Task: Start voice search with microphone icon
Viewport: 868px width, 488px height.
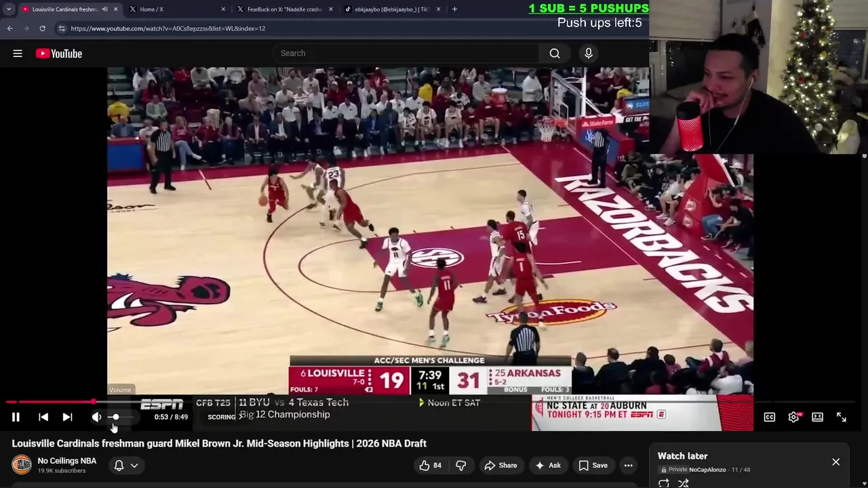Action: tap(589, 54)
